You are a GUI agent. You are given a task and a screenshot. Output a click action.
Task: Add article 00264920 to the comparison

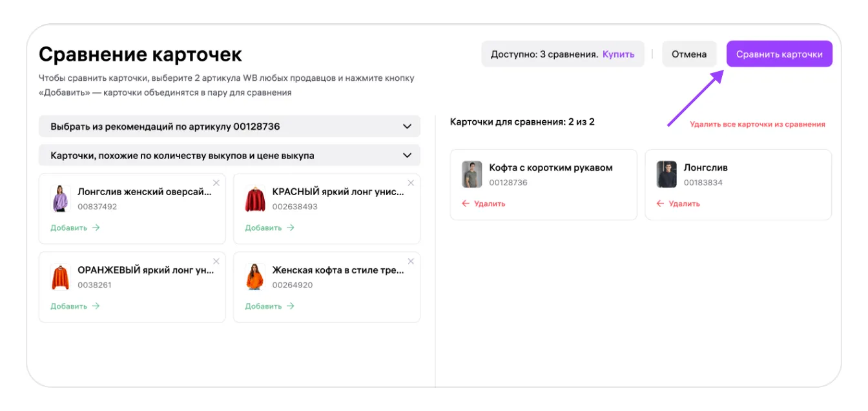click(269, 306)
